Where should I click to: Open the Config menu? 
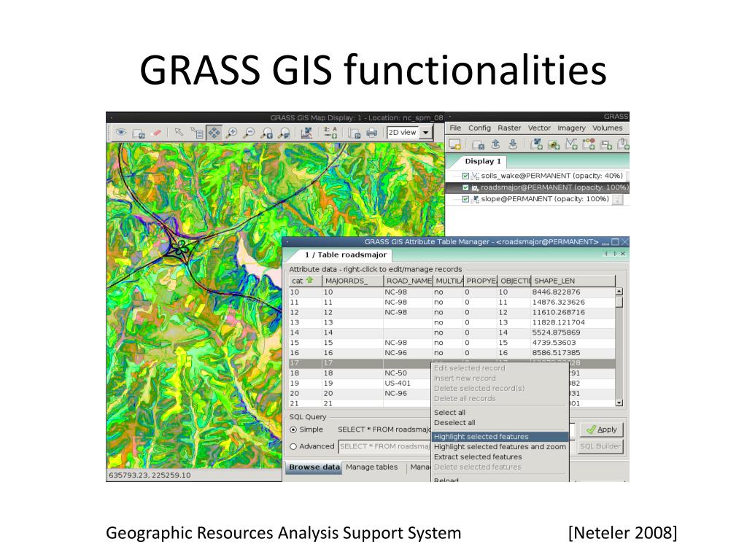[479, 128]
